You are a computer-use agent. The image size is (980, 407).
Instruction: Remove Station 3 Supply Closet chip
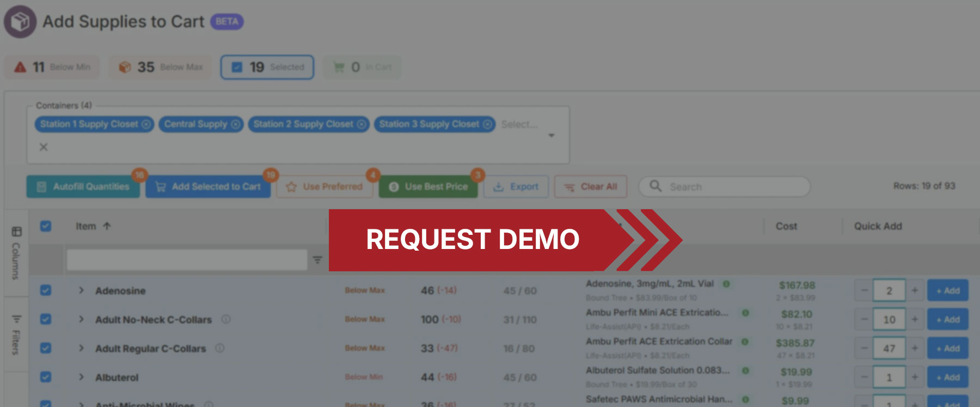coord(487,124)
